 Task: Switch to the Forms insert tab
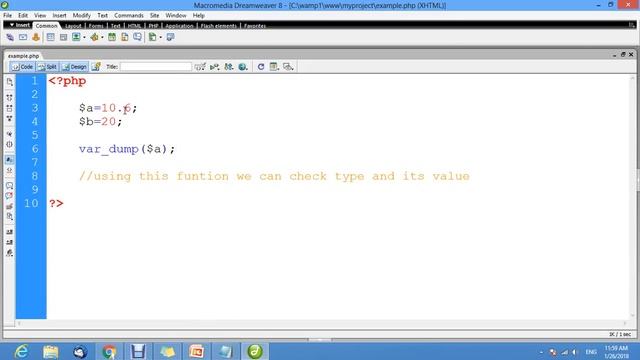(x=96, y=26)
